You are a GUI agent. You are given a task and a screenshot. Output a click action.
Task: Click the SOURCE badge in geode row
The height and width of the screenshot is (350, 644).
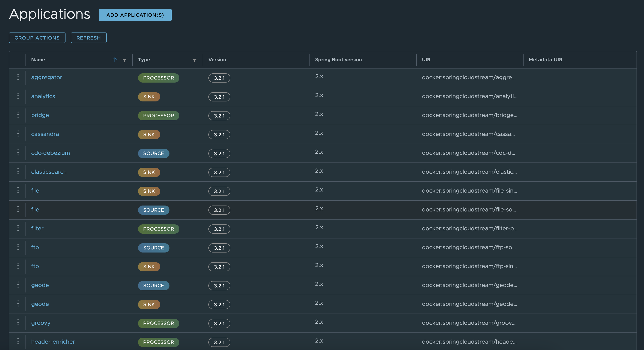(x=153, y=285)
